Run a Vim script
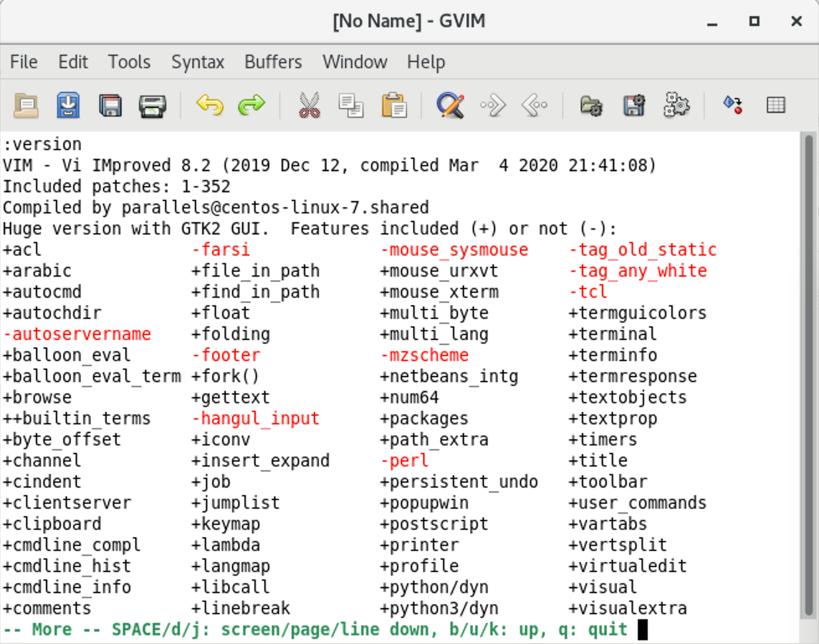The image size is (819, 644). (677, 105)
